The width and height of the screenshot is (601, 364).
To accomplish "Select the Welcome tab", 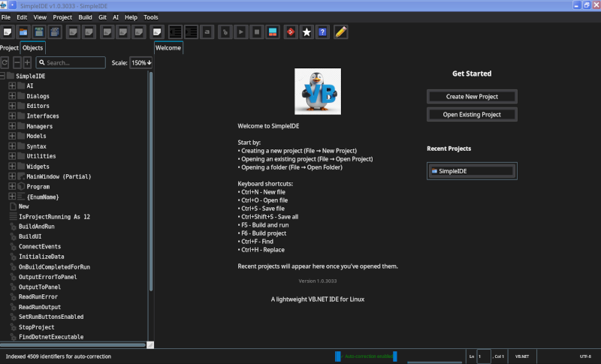I will point(168,48).
